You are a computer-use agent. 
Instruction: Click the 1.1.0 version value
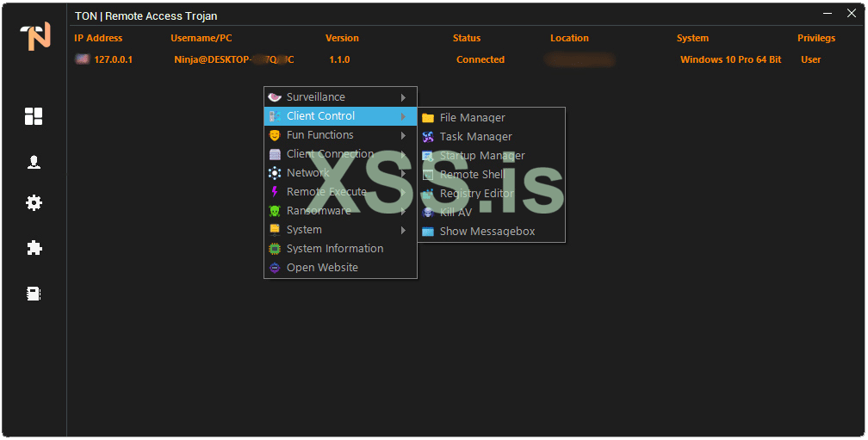339,59
